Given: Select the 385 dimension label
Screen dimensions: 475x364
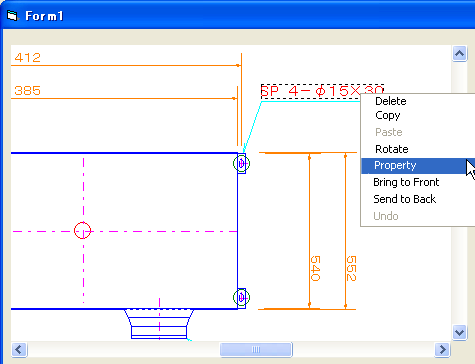Looking at the screenshot, I should pos(27,90).
